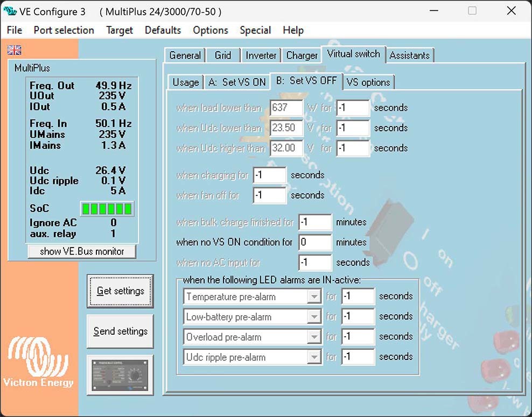
Task: Expand the Temperature pre-alarm dropdown
Action: [313, 296]
